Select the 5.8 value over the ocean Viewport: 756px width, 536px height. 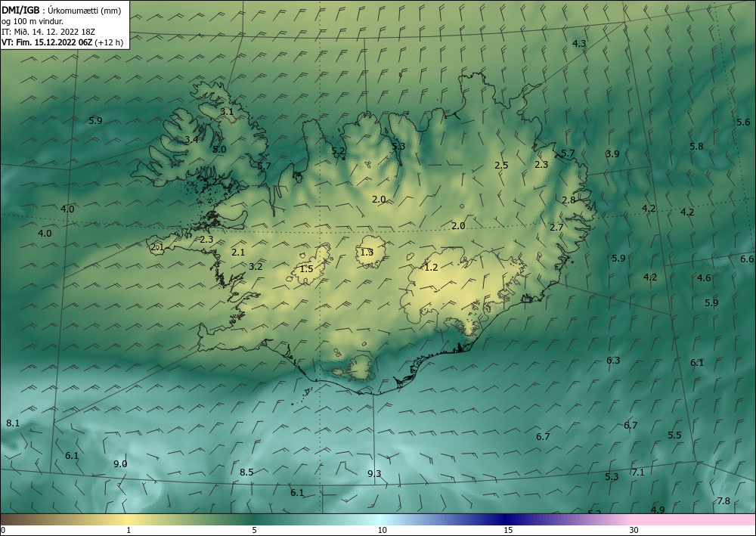[x=696, y=146]
